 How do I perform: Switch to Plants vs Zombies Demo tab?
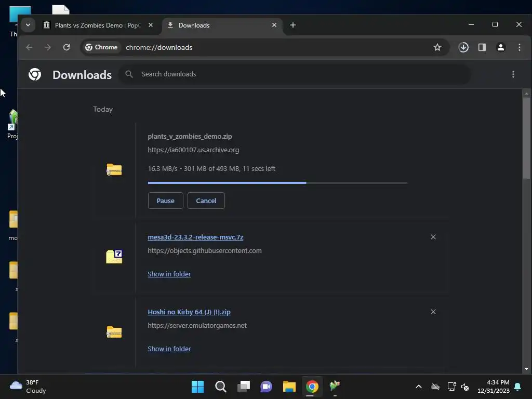point(97,25)
